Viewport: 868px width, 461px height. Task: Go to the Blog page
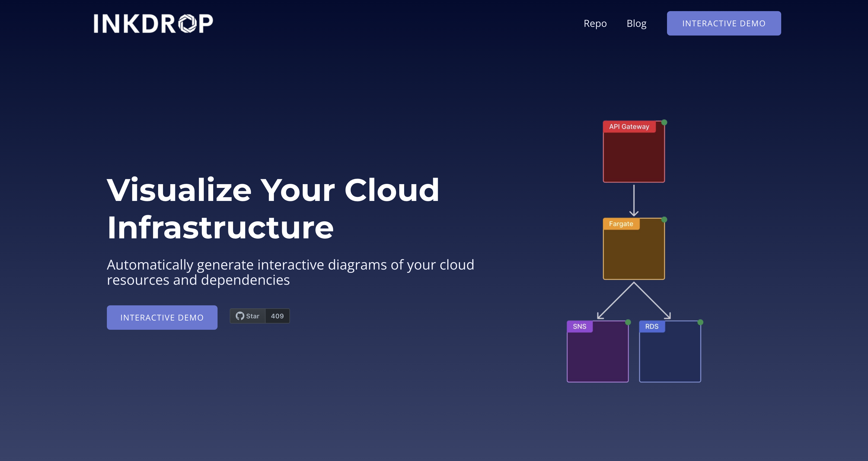coord(637,23)
